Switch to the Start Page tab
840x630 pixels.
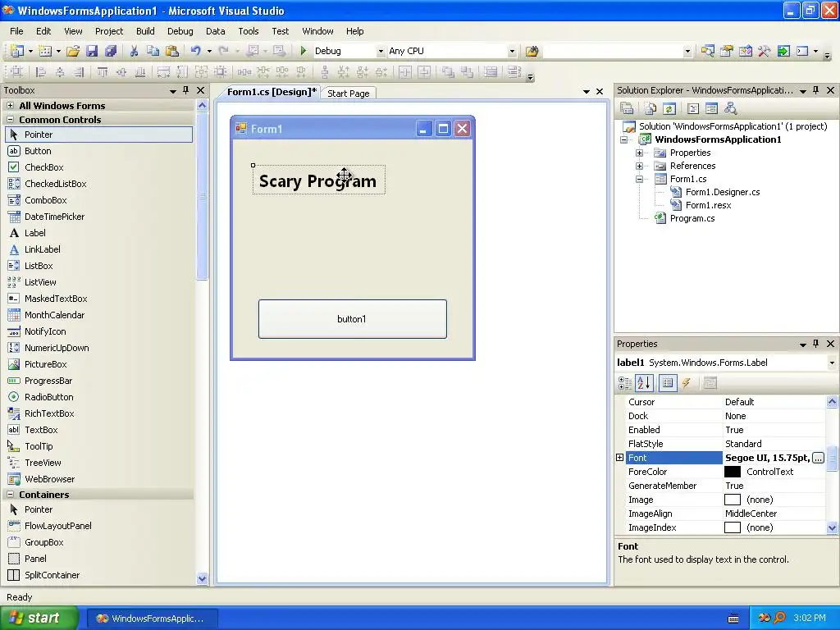coord(348,94)
